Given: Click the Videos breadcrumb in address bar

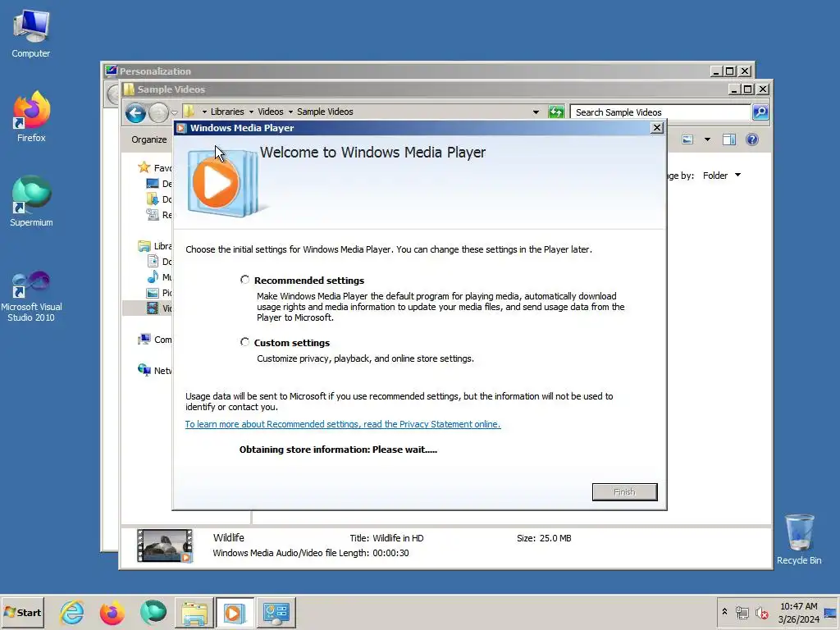Looking at the screenshot, I should (x=271, y=112).
